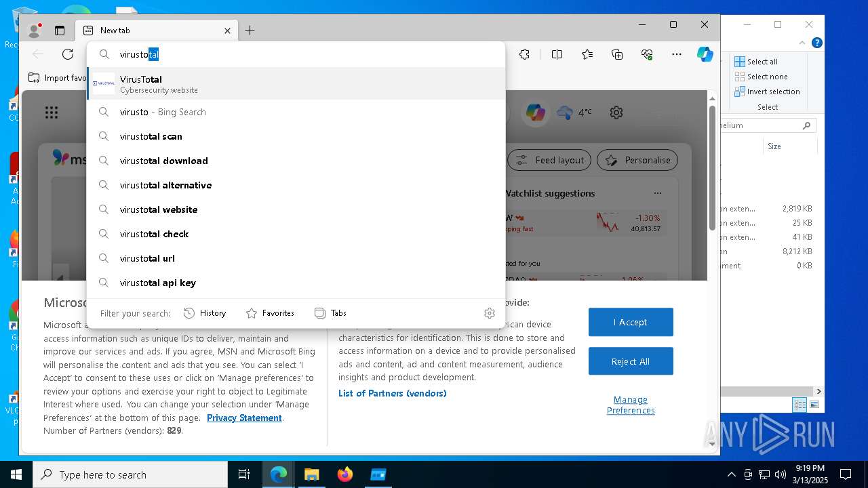Click Select none in the Explorer window
The width and height of the screenshot is (868, 488).
(x=761, y=77)
